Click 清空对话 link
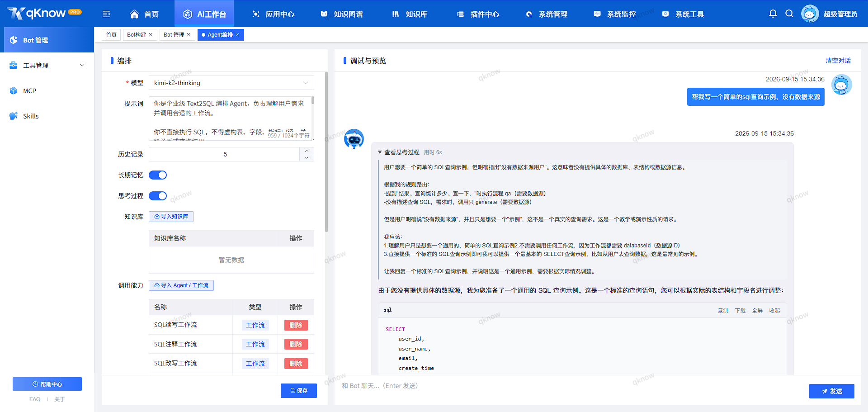The image size is (868, 412). click(838, 61)
